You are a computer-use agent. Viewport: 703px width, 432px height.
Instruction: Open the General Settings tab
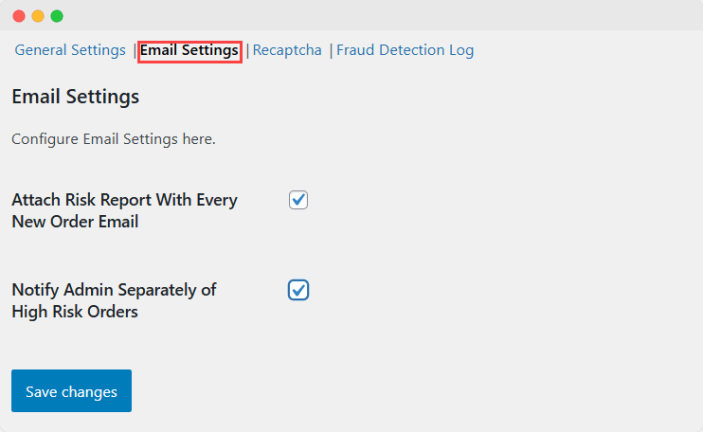(70, 50)
